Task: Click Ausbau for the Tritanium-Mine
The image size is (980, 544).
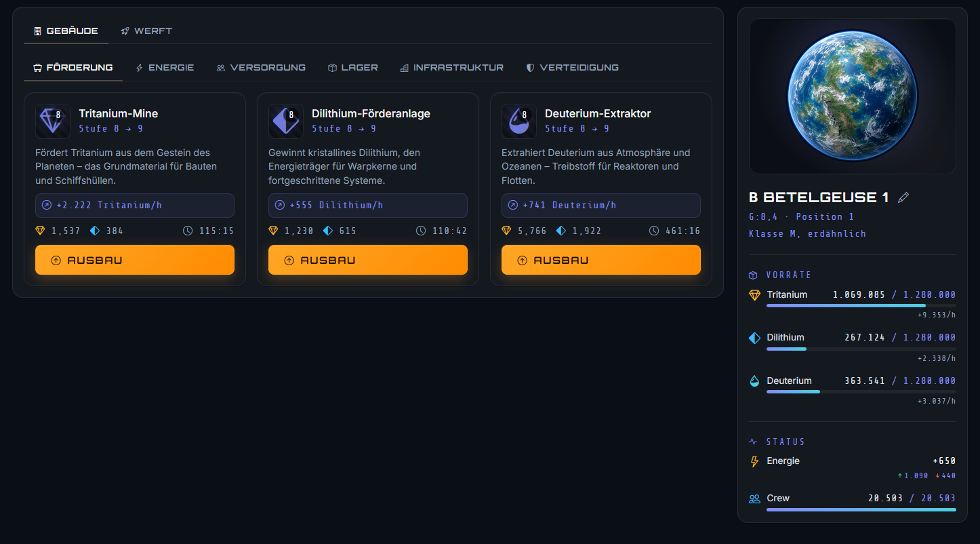Action: [x=135, y=260]
